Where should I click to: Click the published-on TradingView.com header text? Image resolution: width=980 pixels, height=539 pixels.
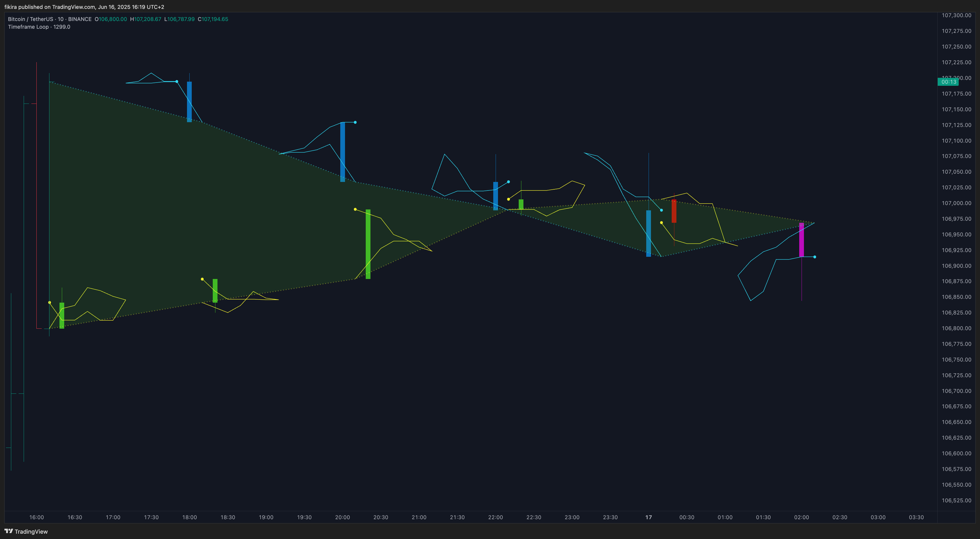click(84, 7)
